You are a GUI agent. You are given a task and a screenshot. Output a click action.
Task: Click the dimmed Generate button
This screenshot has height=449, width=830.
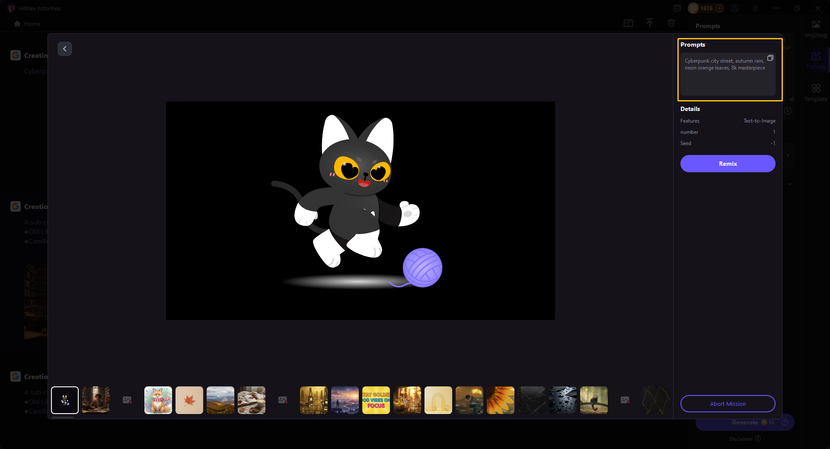[x=745, y=422]
